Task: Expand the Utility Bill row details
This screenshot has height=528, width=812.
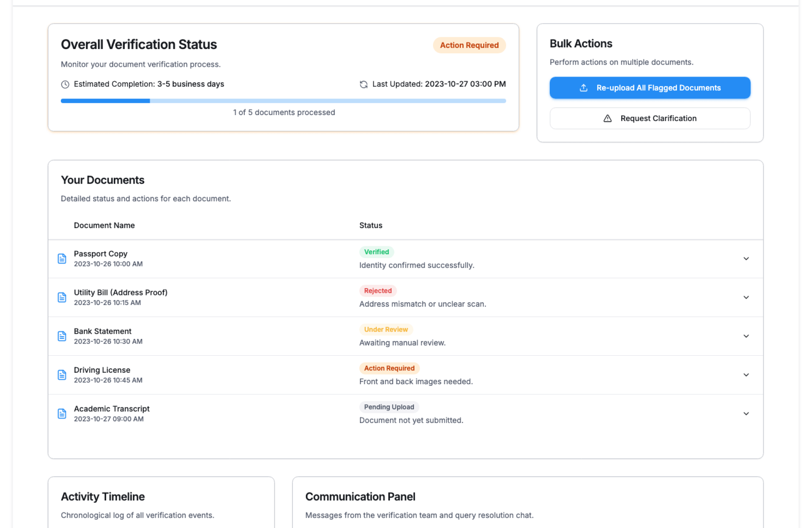Action: (x=746, y=297)
